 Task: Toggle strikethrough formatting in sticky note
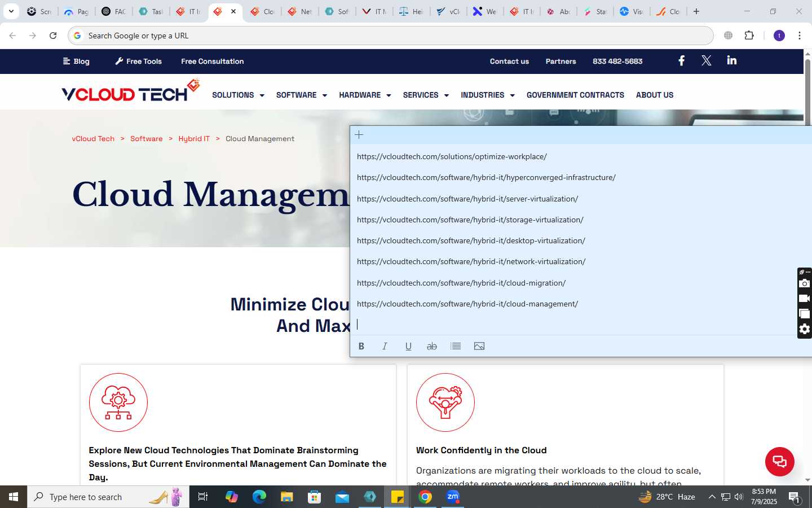coord(432,346)
